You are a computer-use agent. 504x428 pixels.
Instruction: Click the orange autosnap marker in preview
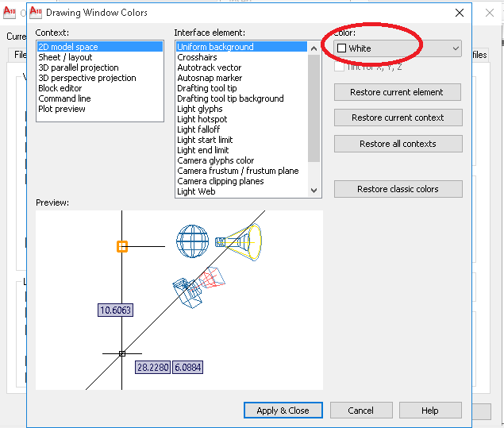(x=122, y=247)
